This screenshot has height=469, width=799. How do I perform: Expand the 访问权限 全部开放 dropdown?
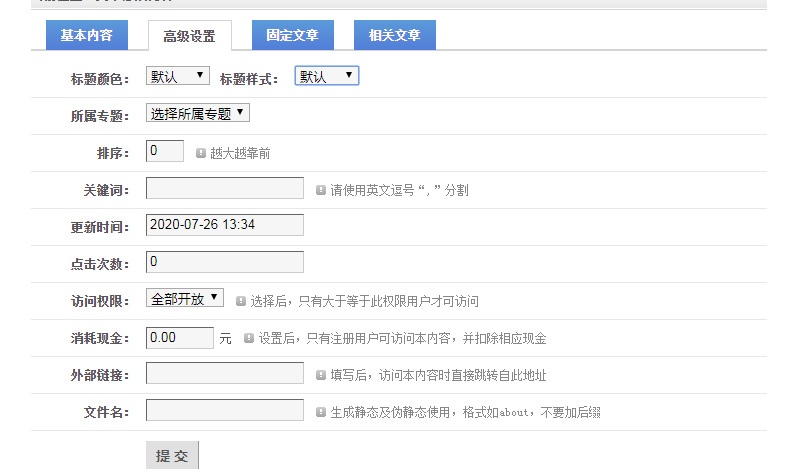point(185,299)
